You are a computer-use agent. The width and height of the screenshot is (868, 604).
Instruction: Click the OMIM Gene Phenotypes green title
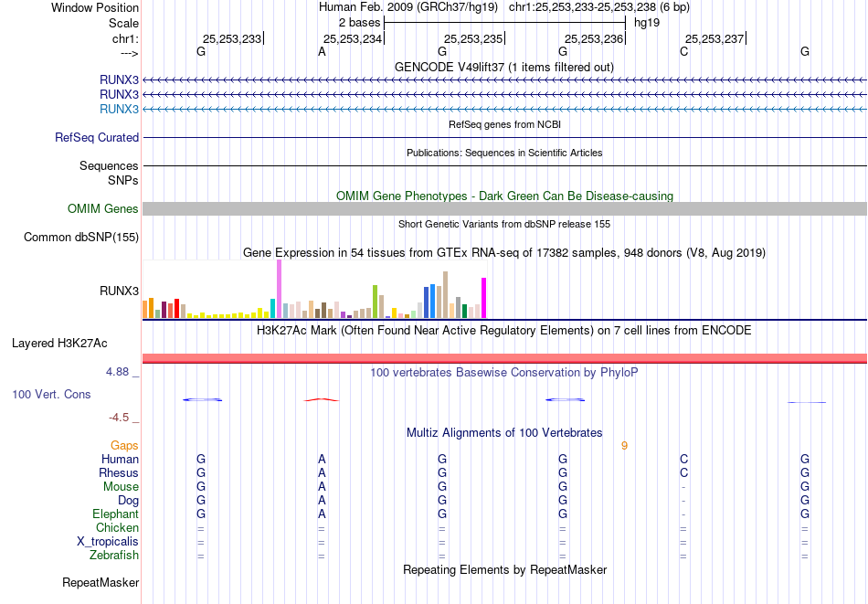point(504,196)
